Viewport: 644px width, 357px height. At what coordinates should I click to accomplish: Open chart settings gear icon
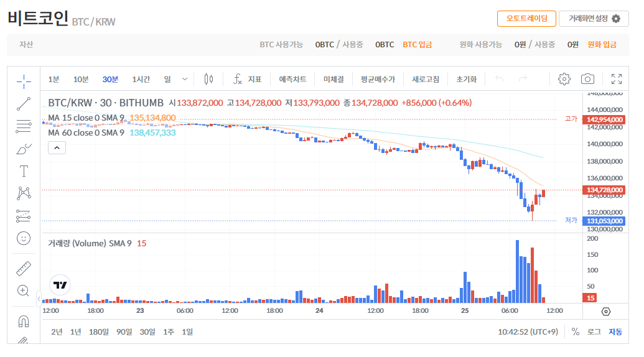(564, 79)
